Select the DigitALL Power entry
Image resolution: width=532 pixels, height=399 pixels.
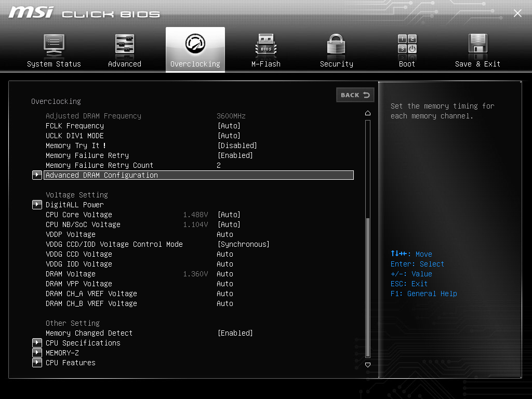pos(75,205)
